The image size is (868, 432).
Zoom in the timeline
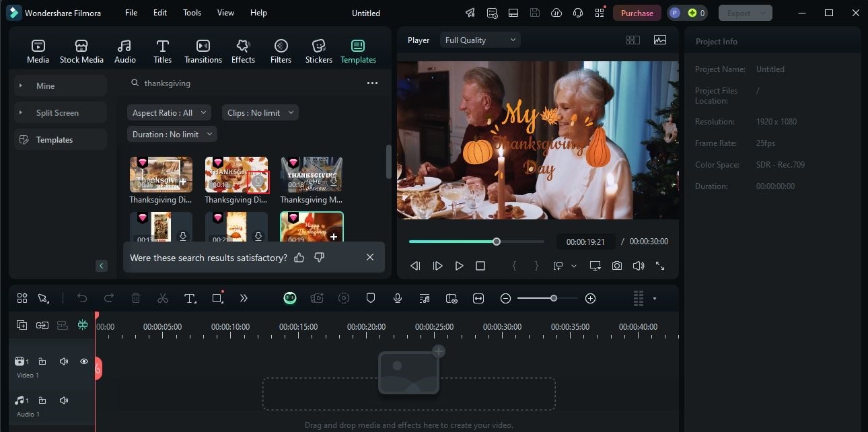click(590, 298)
